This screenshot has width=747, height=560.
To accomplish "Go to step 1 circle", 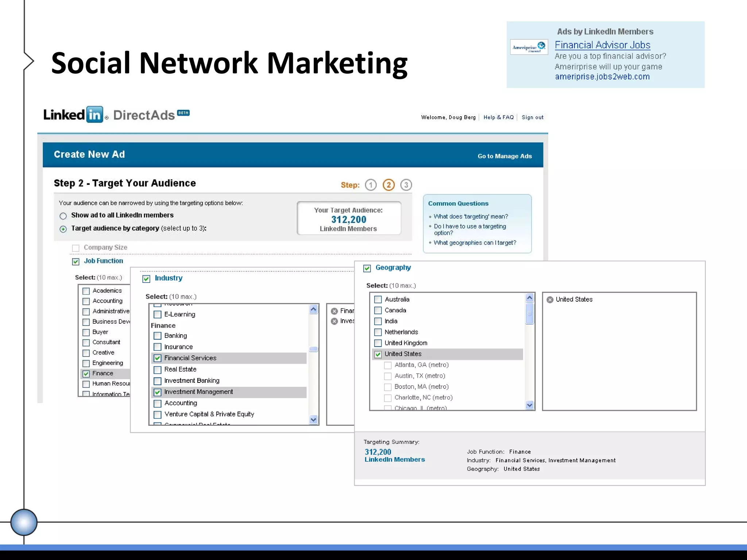I will tap(371, 185).
